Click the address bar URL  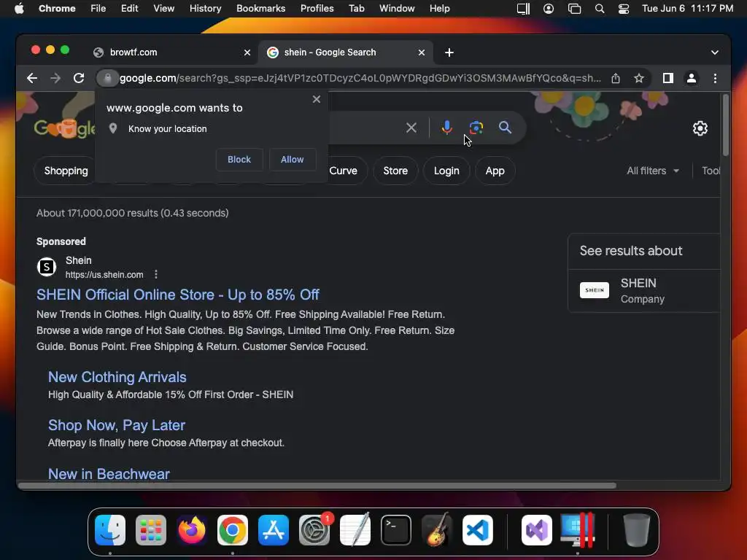360,78
